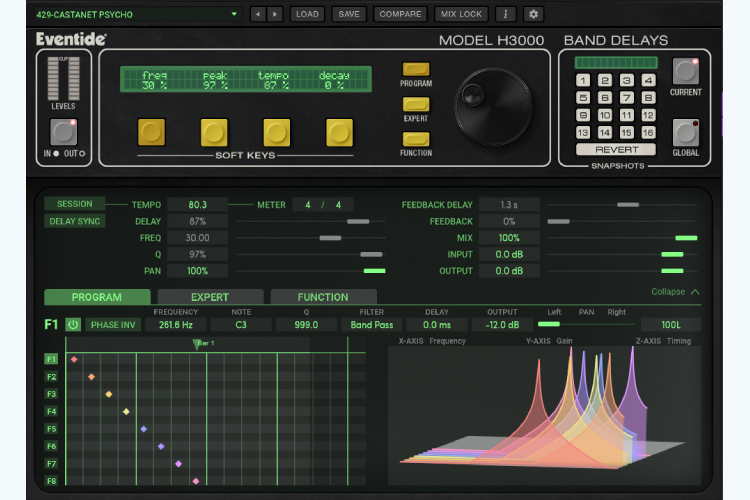Viewport: 750px width, 500px height.
Task: Open the FILTER type Band Pass dropdown
Action: pos(372,325)
